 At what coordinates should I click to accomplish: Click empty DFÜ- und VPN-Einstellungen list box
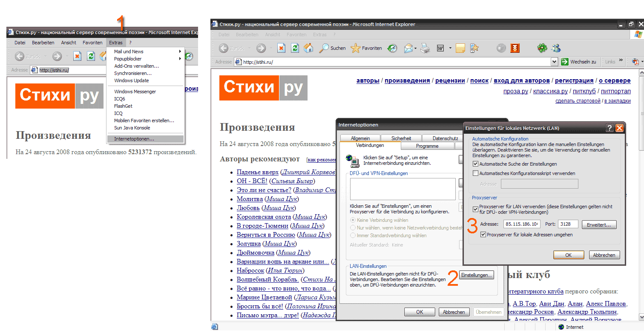[403, 189]
